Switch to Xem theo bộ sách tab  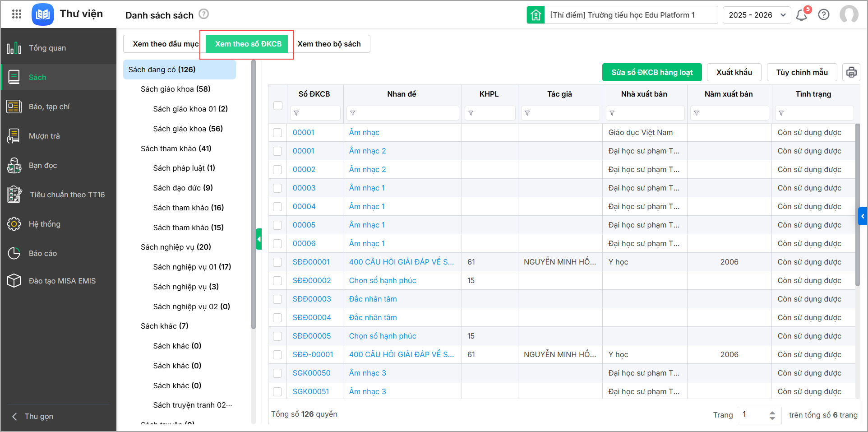click(329, 44)
